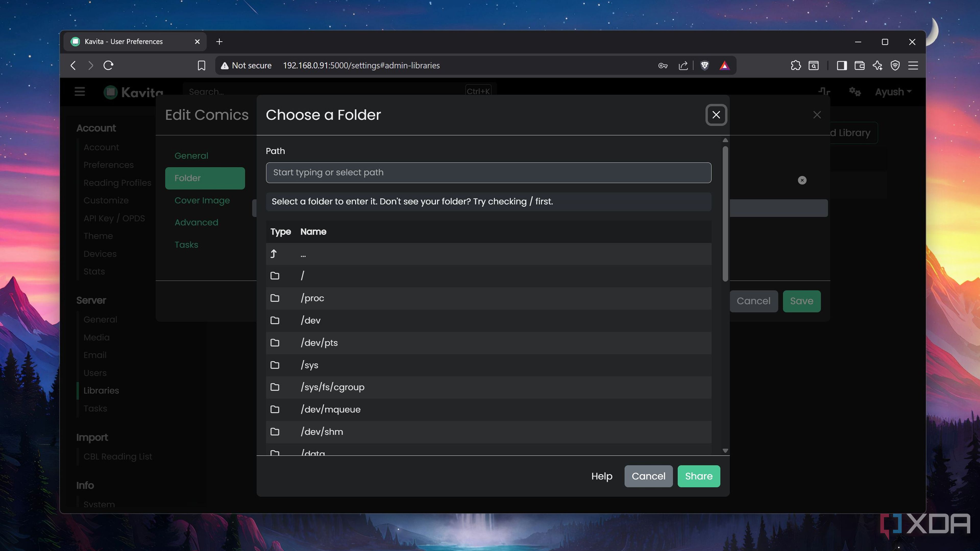Toggle the Kavita side navigation hamburger
Viewport: 980px width, 551px height.
pos(80,92)
